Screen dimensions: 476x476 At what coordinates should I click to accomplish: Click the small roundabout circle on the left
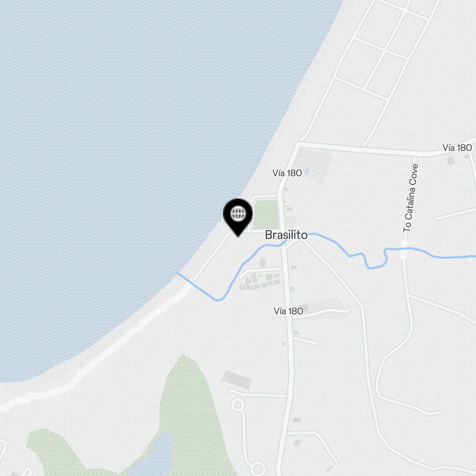pos(238,405)
